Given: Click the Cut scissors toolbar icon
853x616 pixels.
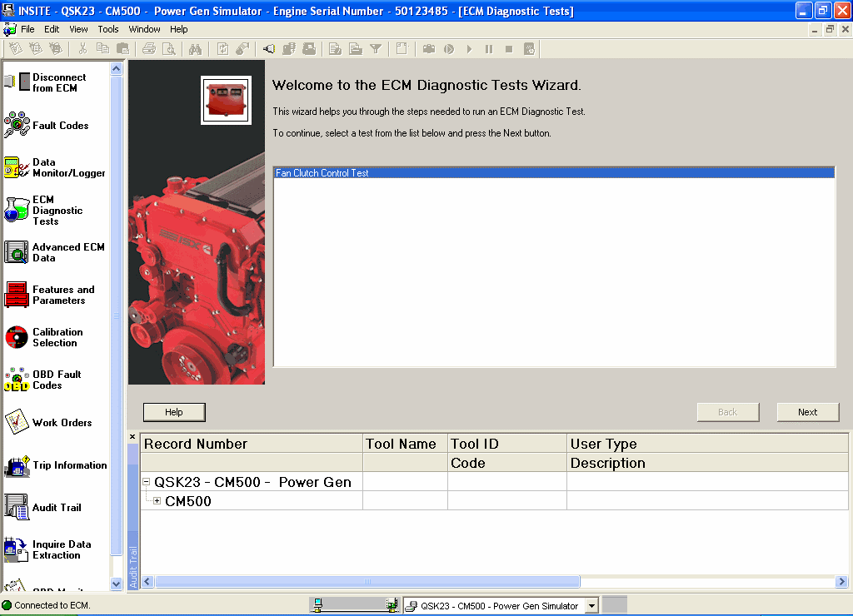Looking at the screenshot, I should click(82, 49).
